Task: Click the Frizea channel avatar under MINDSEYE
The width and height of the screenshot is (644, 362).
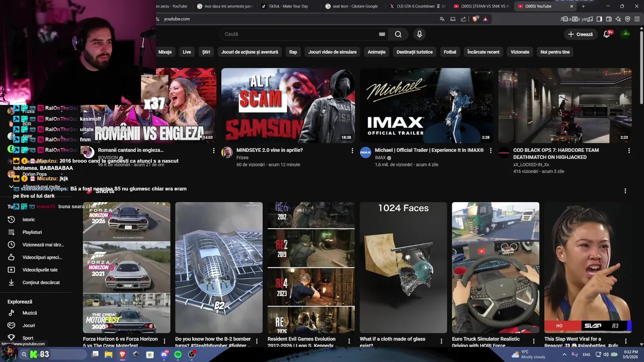Action: click(227, 152)
